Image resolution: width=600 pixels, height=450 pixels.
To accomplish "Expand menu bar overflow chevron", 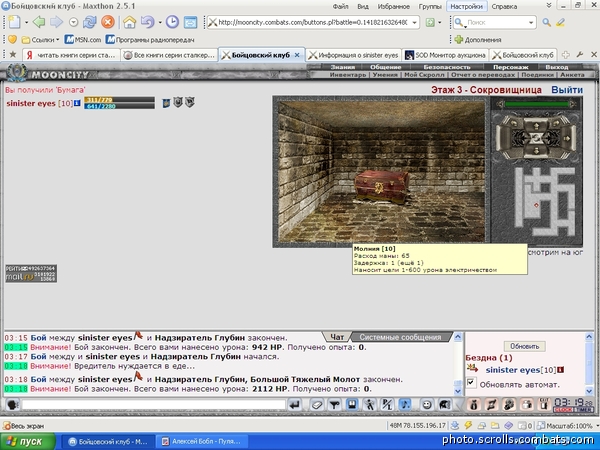I will (549, 6).
